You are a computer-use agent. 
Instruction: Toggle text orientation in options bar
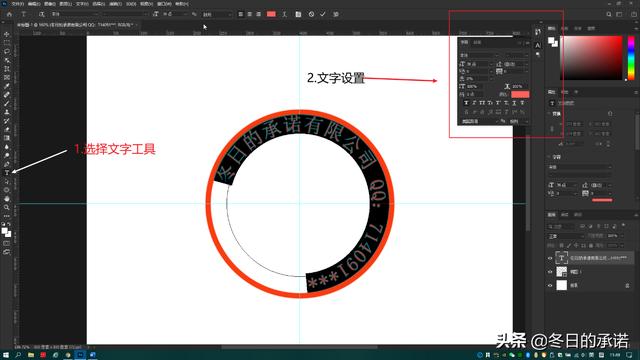(42, 14)
